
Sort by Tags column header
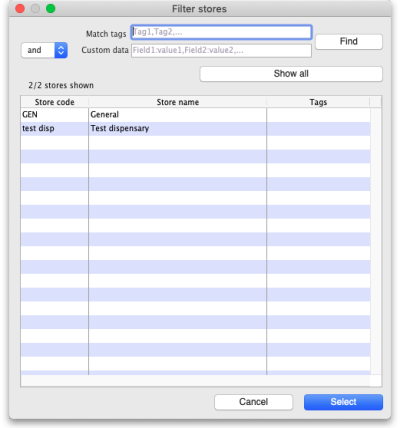click(x=318, y=102)
